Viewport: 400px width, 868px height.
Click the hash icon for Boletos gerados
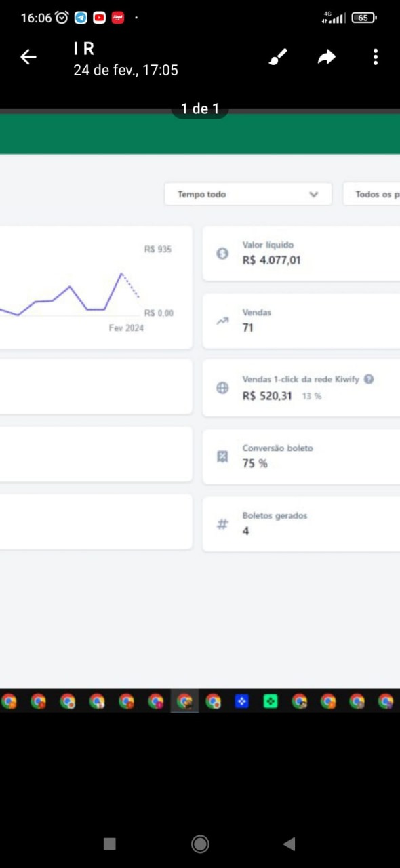(222, 524)
